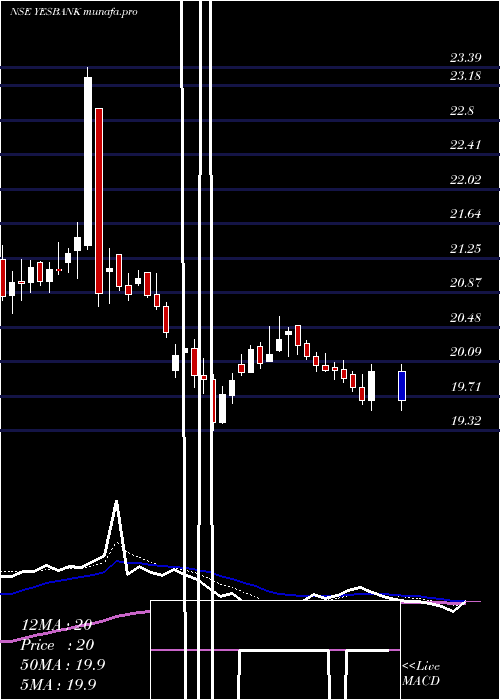Click the 22.02 price axis label
Image resolution: width=500 pixels, height=700 pixels.
coord(466,179)
